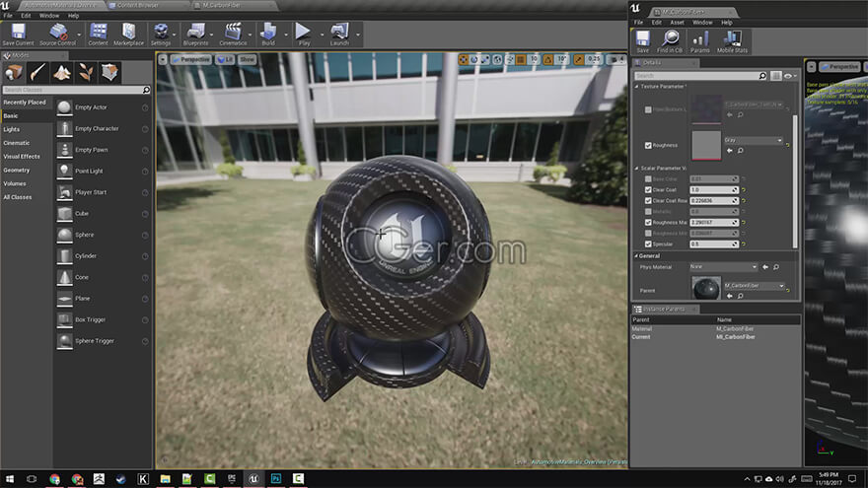Select Point Light in the list
This screenshot has height=488, width=868.
pos(103,171)
